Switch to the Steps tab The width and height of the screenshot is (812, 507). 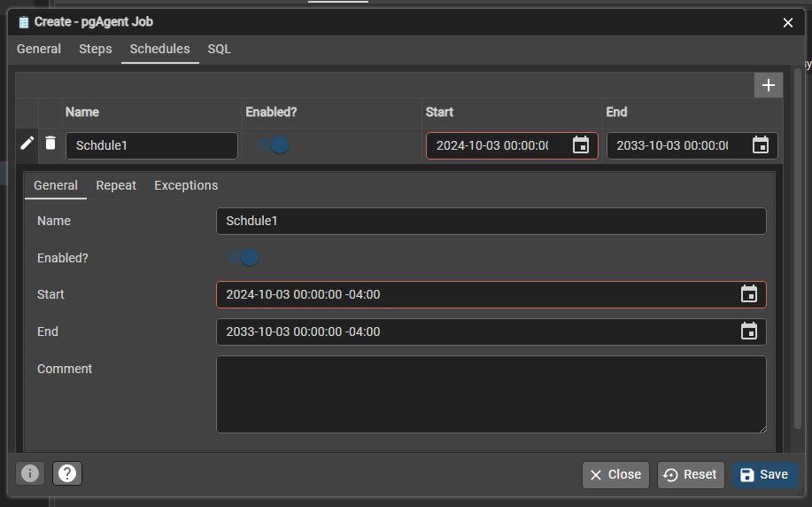[x=96, y=50]
